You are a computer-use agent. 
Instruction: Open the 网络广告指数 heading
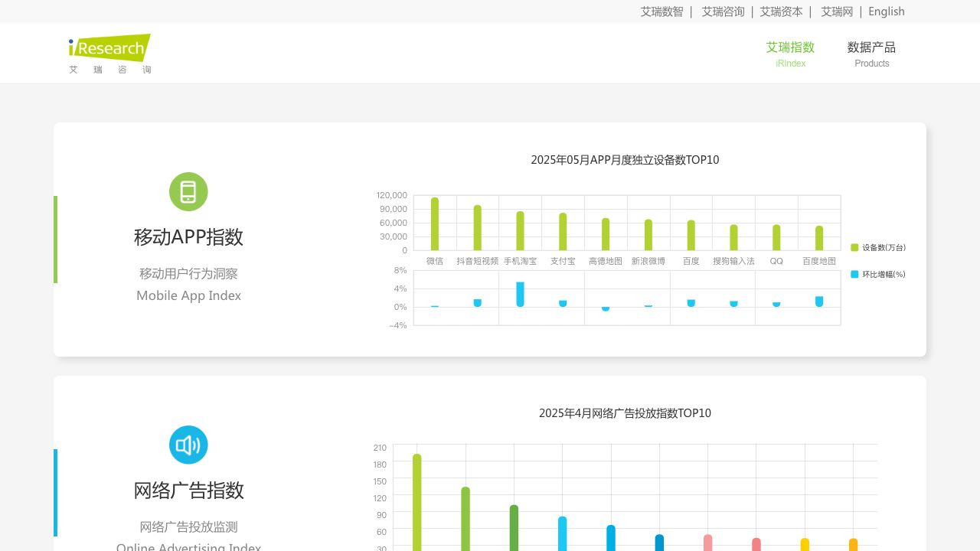188,491
